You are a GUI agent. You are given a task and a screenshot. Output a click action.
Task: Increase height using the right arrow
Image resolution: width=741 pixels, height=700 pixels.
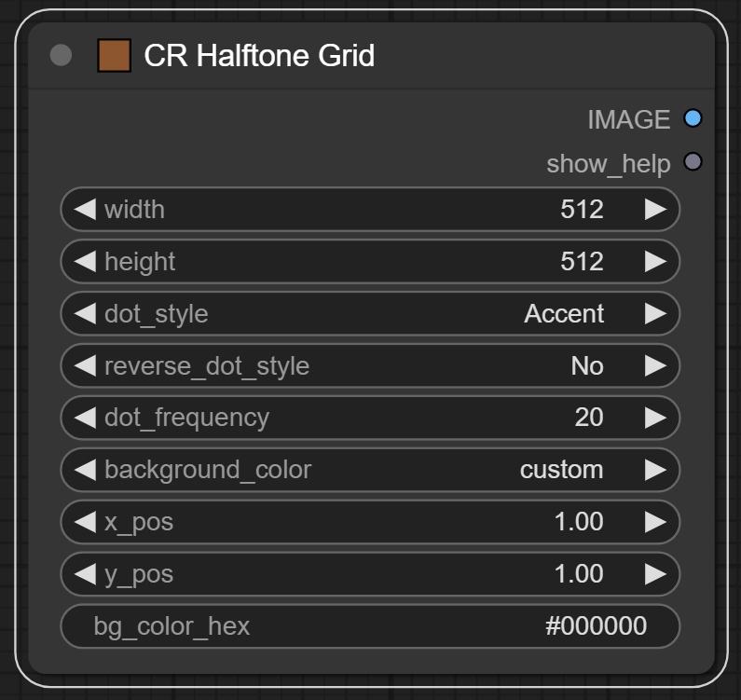[655, 262]
